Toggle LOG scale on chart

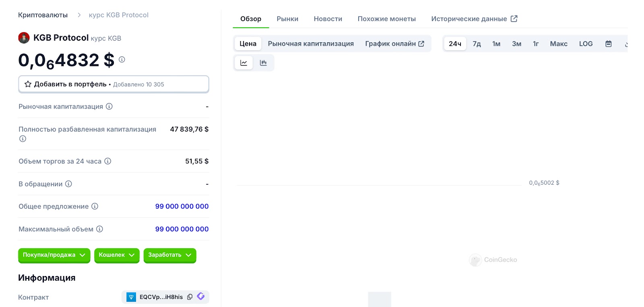click(586, 44)
